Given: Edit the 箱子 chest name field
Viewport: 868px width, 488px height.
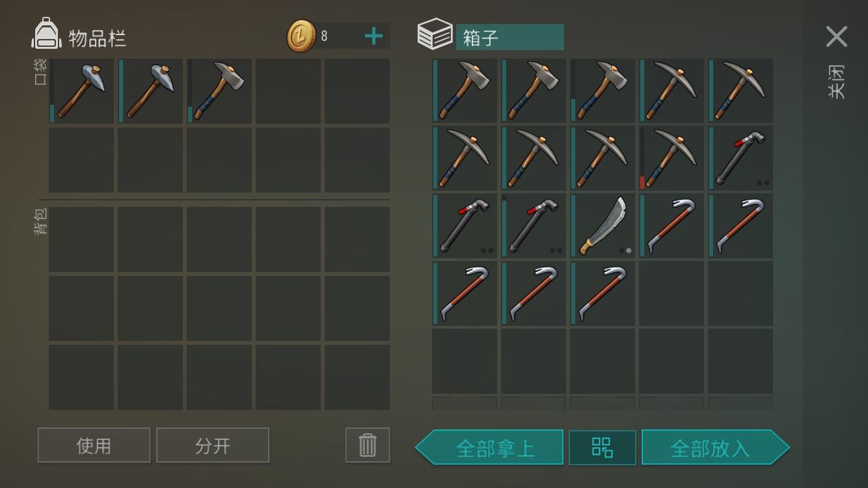Looking at the screenshot, I should 509,37.
